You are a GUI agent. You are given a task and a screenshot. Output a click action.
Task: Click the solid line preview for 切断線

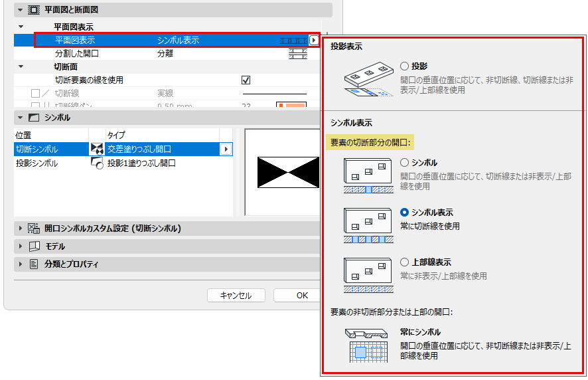pyautogui.click(x=275, y=94)
